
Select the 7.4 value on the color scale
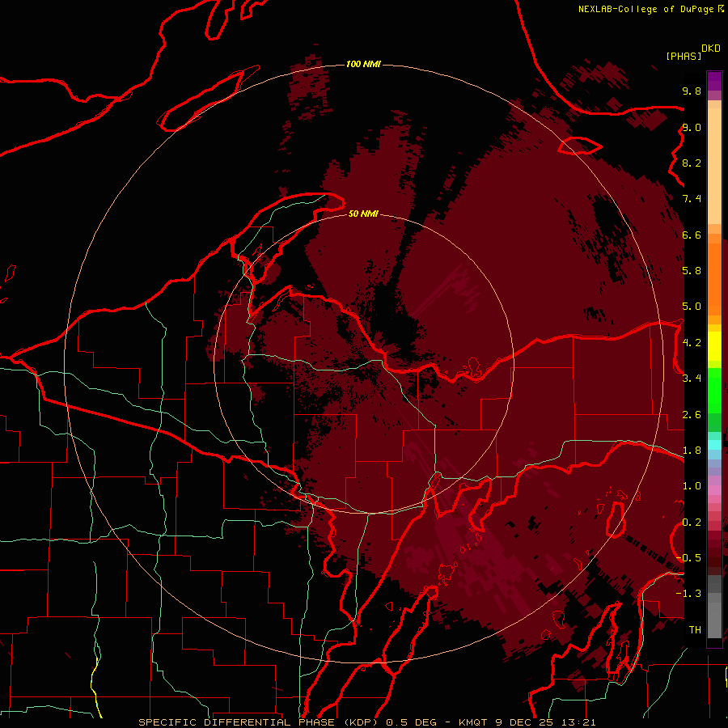(692, 199)
